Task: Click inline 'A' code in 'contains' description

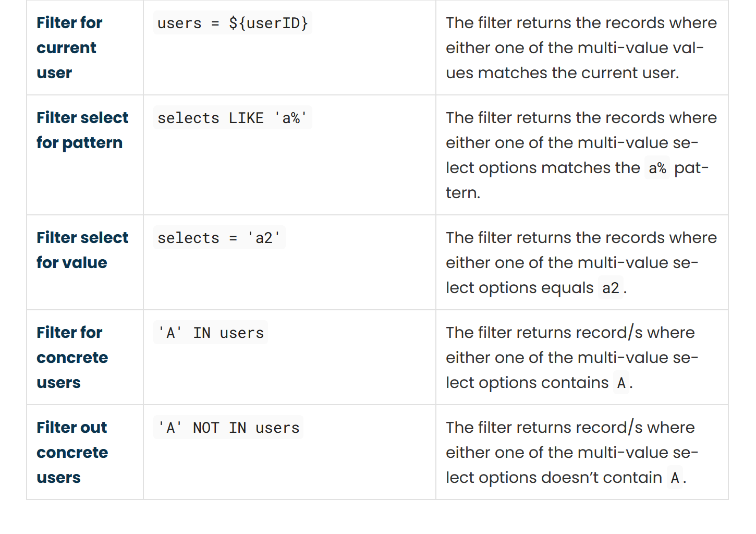Action: coord(621,383)
